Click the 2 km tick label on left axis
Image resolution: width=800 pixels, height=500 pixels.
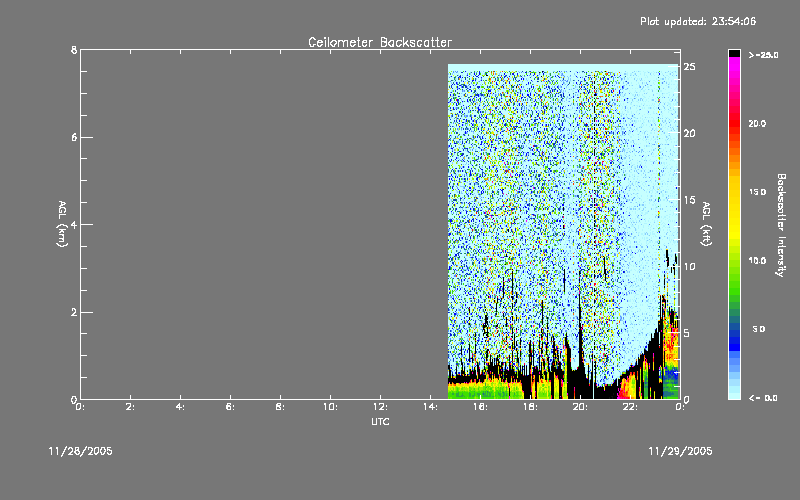tap(74, 312)
